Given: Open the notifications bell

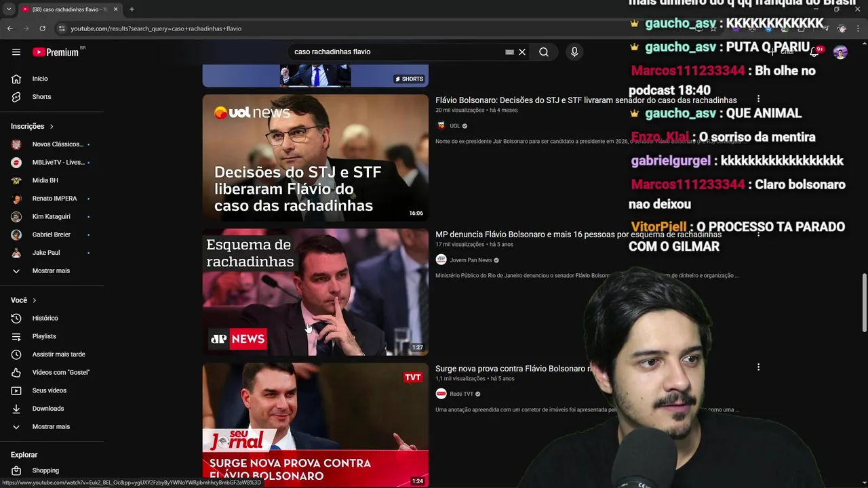Looking at the screenshot, I should 814,52.
